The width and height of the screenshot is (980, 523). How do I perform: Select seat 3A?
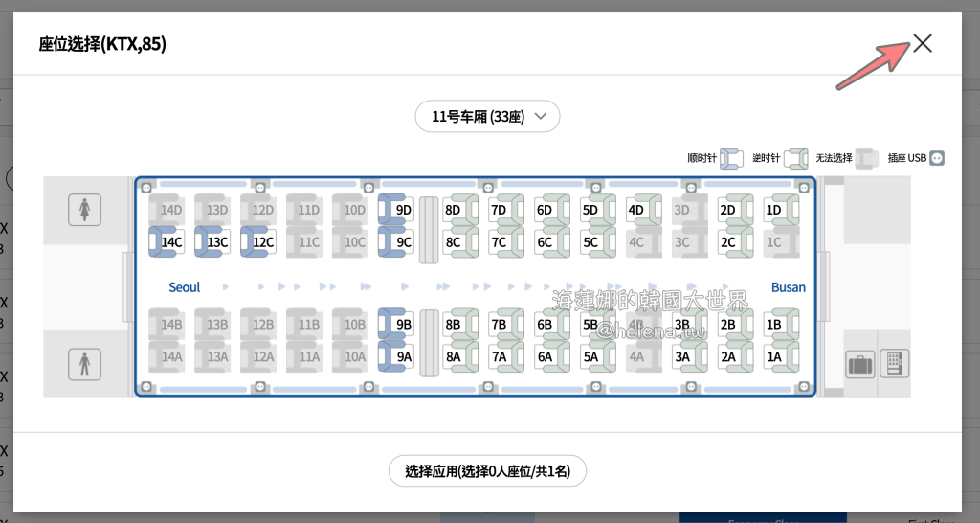[x=691, y=356]
